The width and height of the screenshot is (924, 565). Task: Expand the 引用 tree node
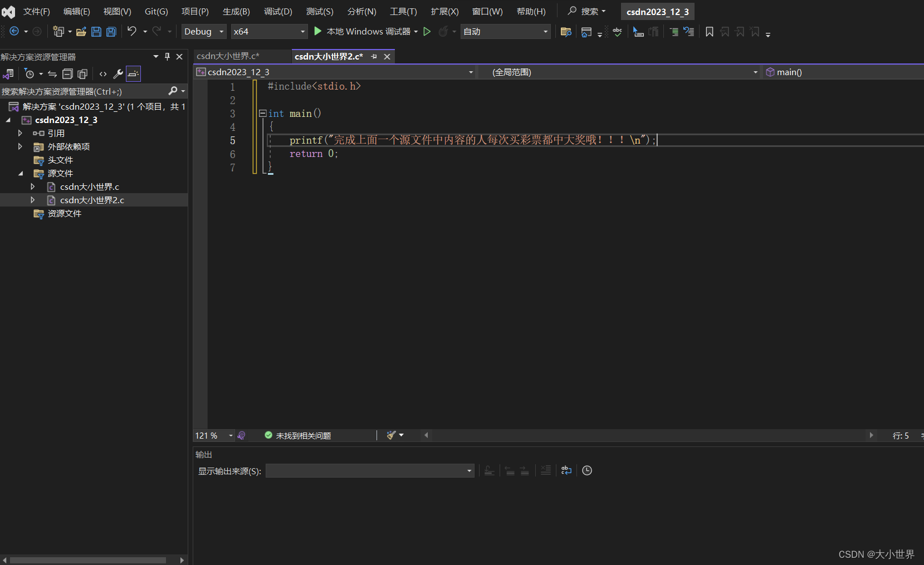(20, 133)
